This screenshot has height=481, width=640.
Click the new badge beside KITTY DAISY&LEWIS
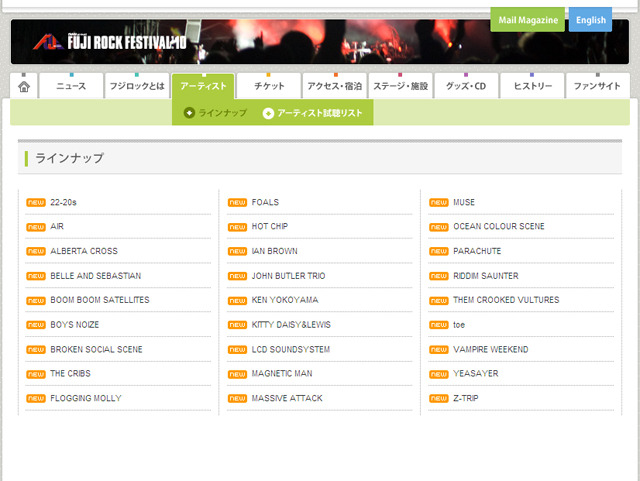click(237, 325)
